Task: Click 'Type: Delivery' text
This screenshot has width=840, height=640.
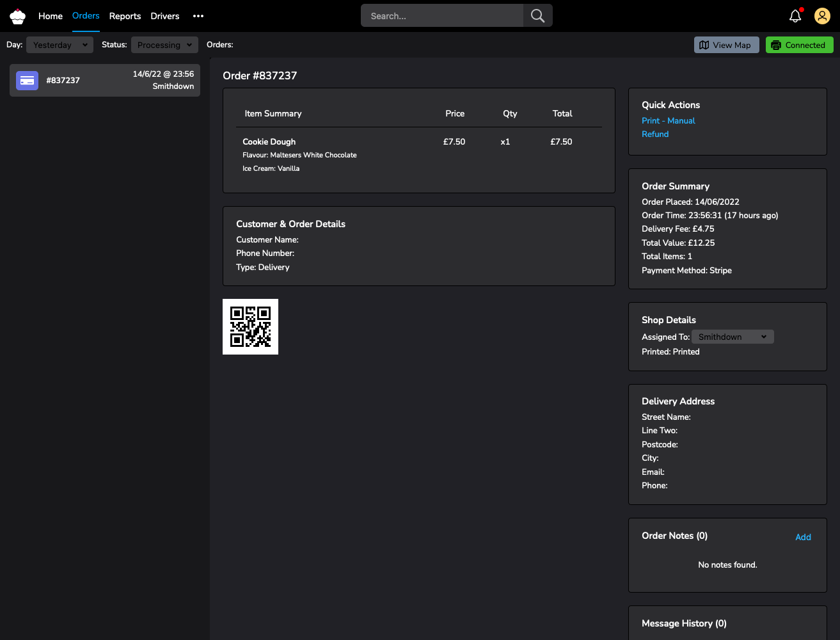Action: 262,267
